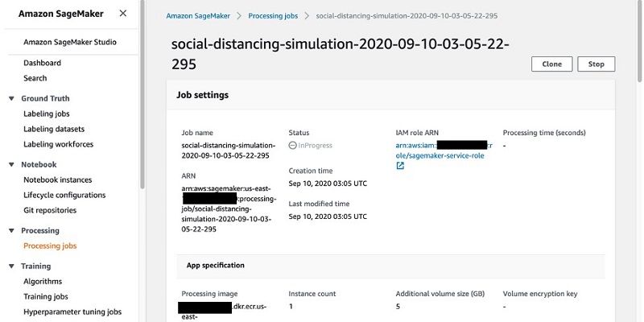Clone this processing job
The width and height of the screenshot is (644, 322).
coord(551,64)
